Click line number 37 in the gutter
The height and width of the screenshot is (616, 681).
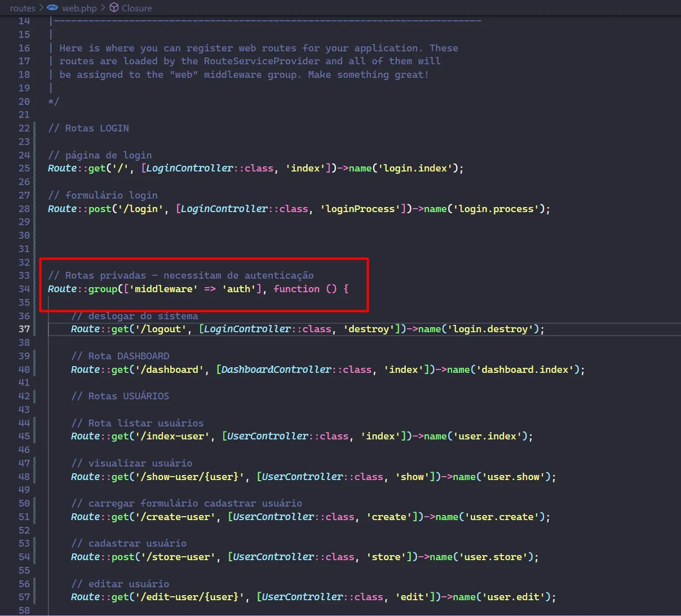coord(24,329)
